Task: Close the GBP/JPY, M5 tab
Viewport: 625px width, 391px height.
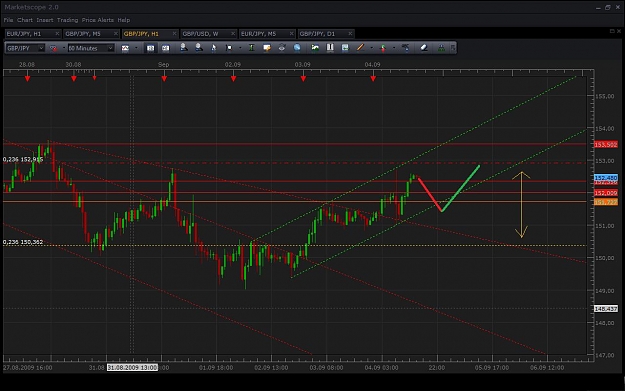Action: [116, 34]
